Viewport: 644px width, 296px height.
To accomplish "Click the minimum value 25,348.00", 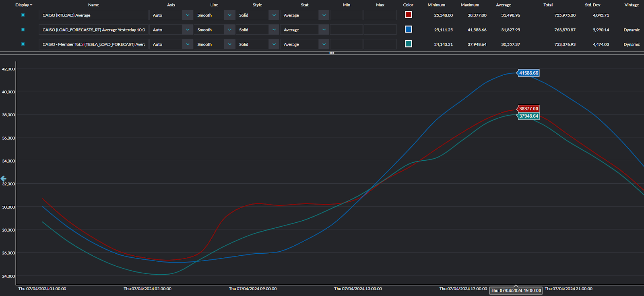I will tap(443, 15).
